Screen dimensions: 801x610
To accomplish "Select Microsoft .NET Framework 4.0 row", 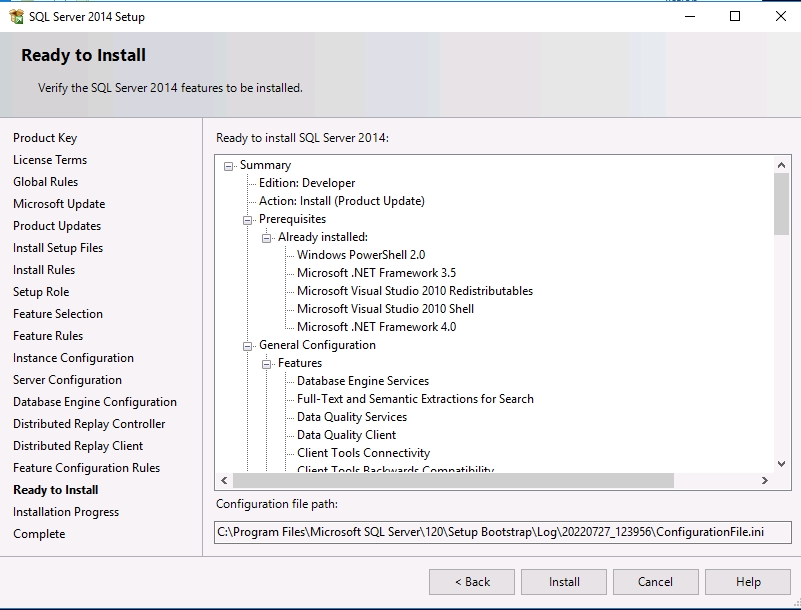I will coord(376,326).
